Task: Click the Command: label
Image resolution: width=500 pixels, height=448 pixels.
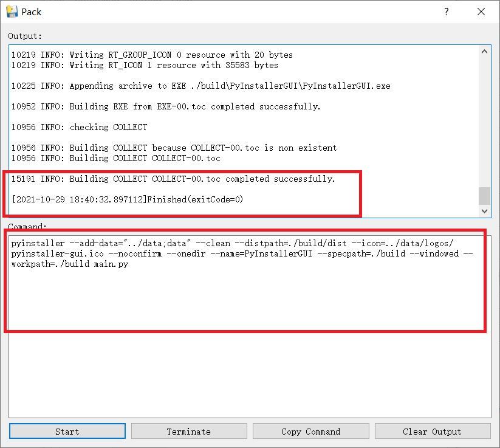Action: [27, 226]
